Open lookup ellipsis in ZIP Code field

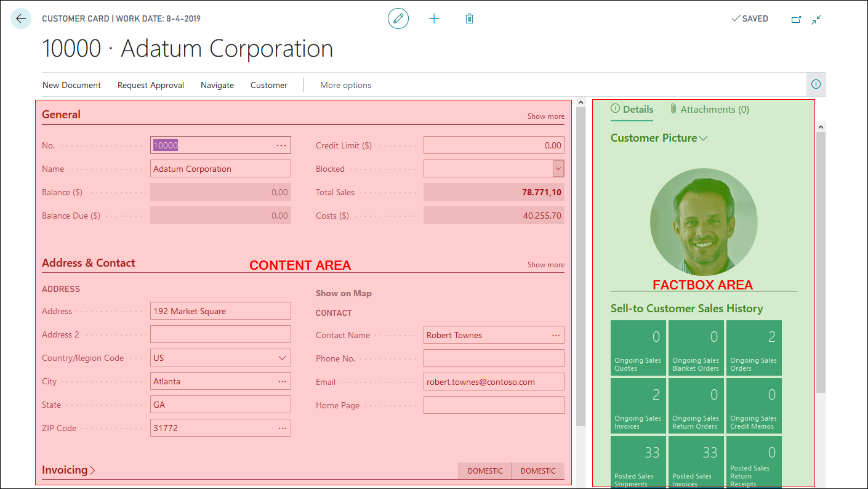pyautogui.click(x=282, y=428)
